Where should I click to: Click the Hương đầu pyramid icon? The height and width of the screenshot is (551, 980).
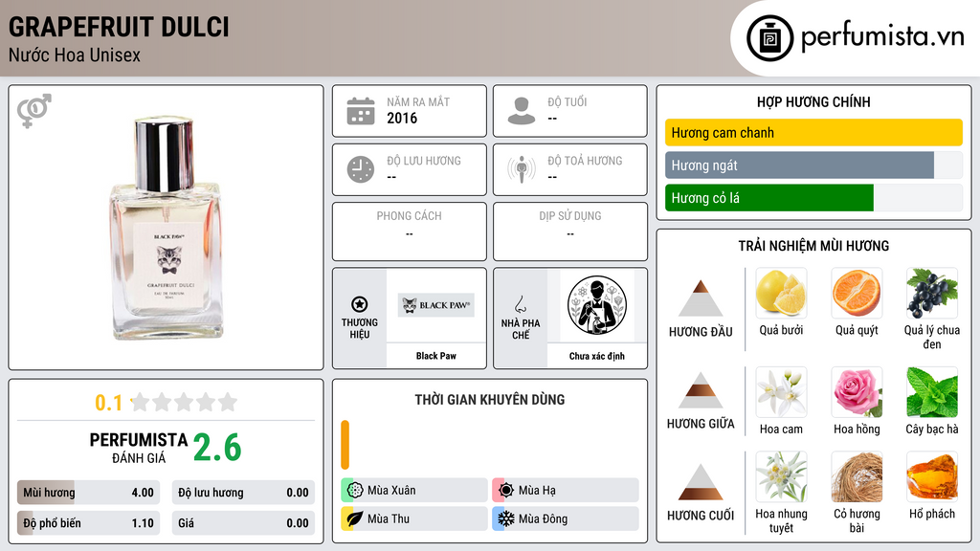(x=701, y=298)
